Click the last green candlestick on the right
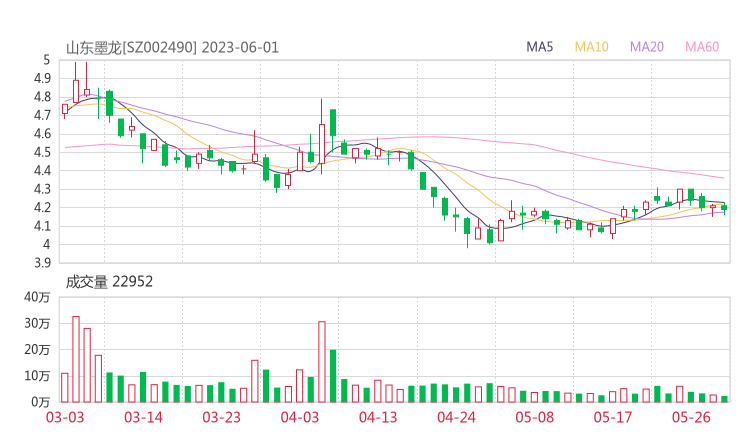Image resolution: width=740 pixels, height=440 pixels. (x=724, y=207)
